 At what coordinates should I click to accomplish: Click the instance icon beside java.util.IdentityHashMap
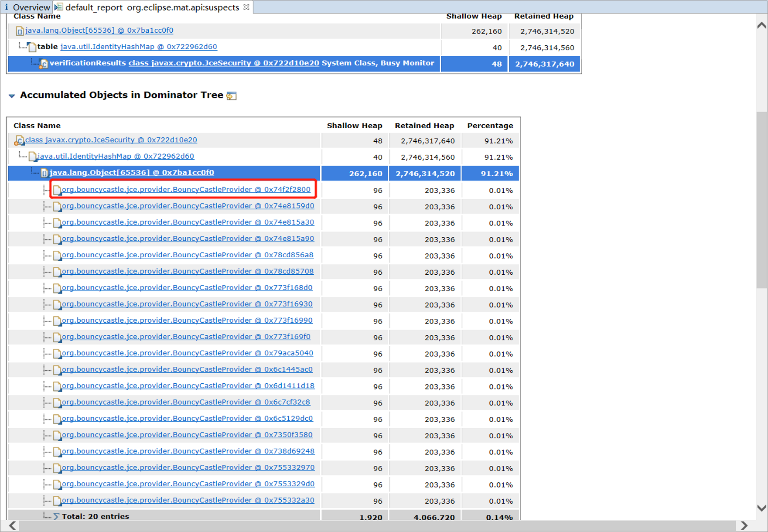pyautogui.click(x=32, y=156)
